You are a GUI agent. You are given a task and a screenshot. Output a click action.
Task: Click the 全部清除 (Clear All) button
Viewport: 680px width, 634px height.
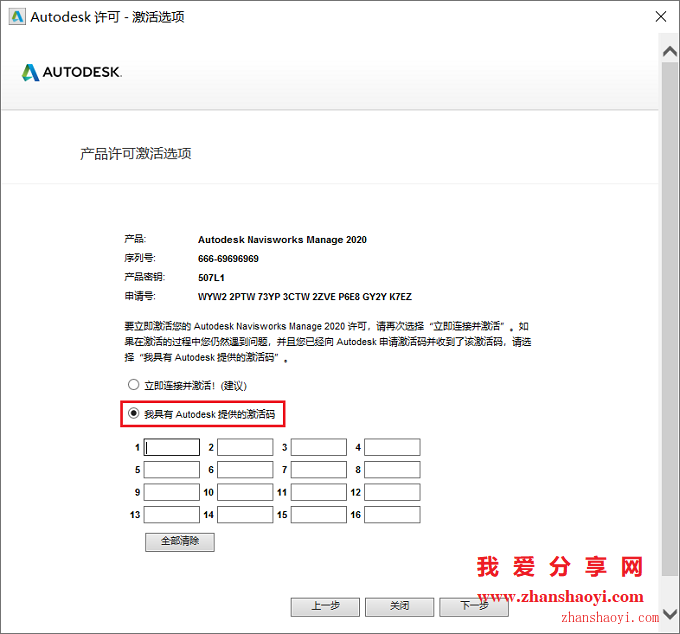(x=180, y=542)
